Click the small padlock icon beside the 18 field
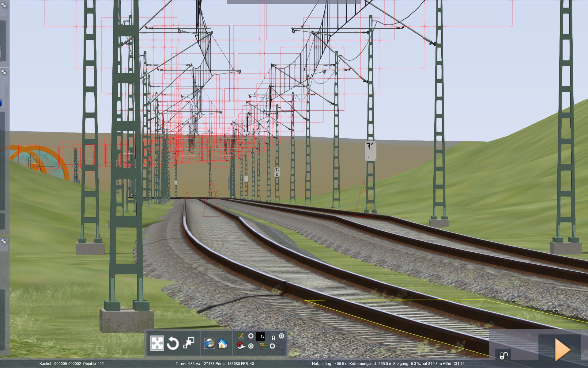Viewport: 588px width, 368px height. [273, 338]
